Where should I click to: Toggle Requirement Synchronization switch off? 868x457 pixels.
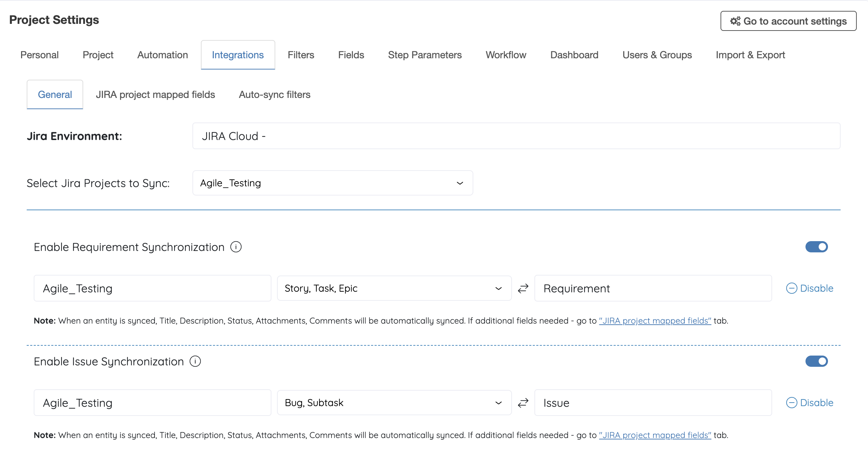click(816, 247)
